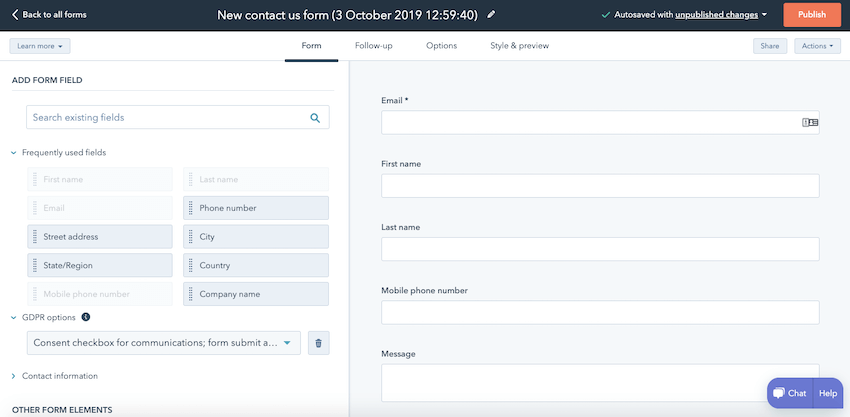This screenshot has width=850, height=417.
Task: Click the search magnifier icon
Action: 315,118
